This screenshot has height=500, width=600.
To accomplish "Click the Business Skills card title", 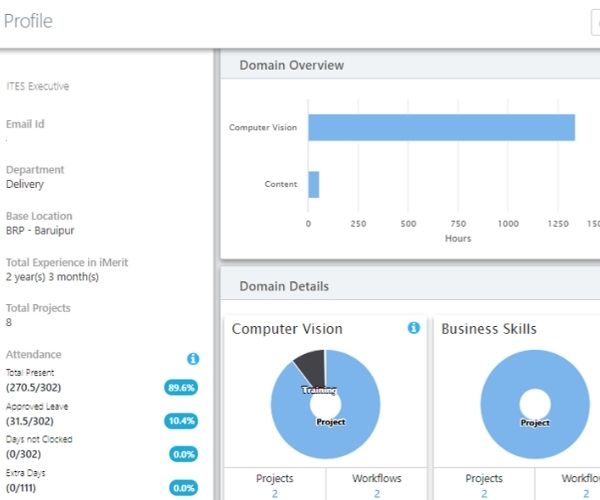I will (x=489, y=329).
